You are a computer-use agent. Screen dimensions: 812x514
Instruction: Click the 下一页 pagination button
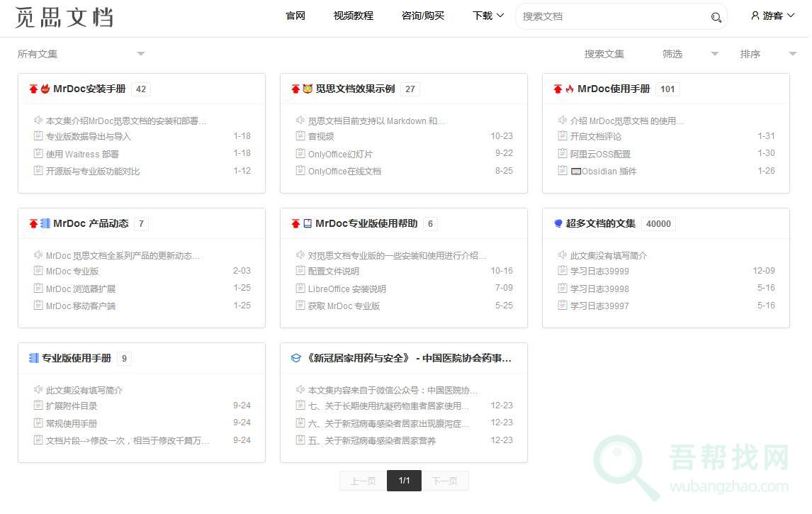pyautogui.click(x=445, y=481)
